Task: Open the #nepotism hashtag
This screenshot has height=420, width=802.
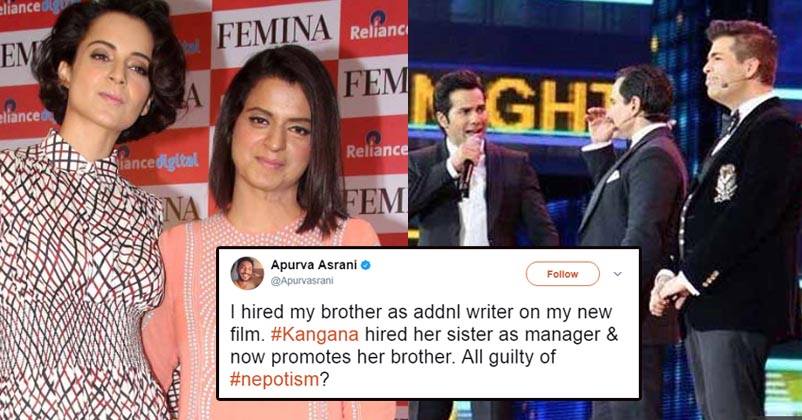Action: [x=274, y=379]
